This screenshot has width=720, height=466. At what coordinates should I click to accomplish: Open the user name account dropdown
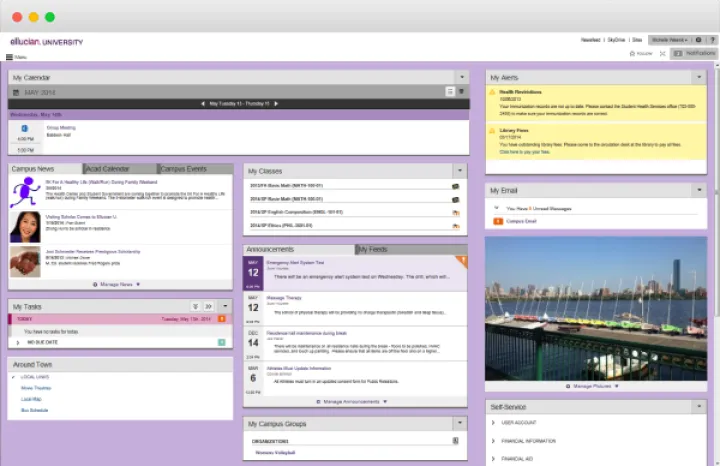(x=670, y=40)
